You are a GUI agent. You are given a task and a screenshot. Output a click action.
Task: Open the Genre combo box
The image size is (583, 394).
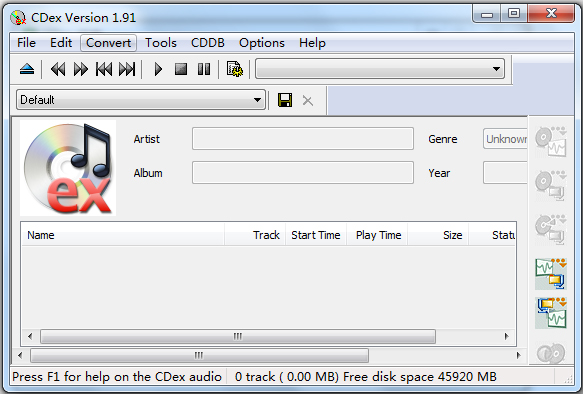pos(505,139)
